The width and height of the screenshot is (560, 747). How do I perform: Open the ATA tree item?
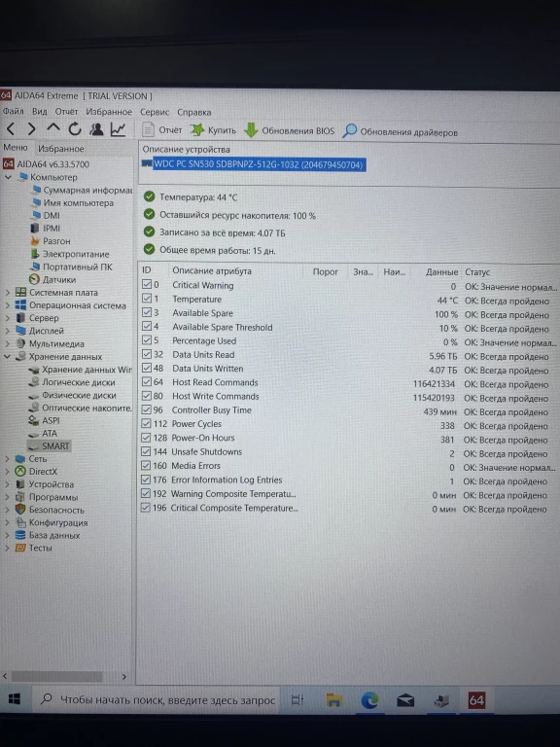[x=43, y=433]
